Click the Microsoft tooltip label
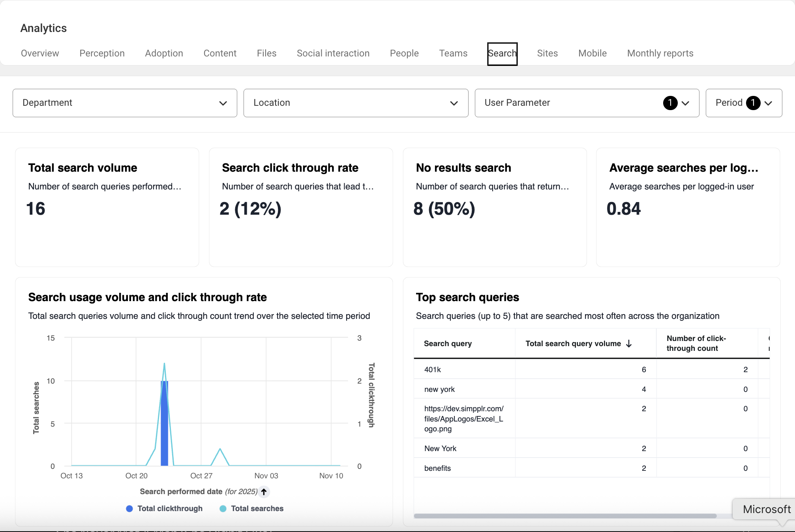Viewport: 795px width, 532px height. coord(766,509)
